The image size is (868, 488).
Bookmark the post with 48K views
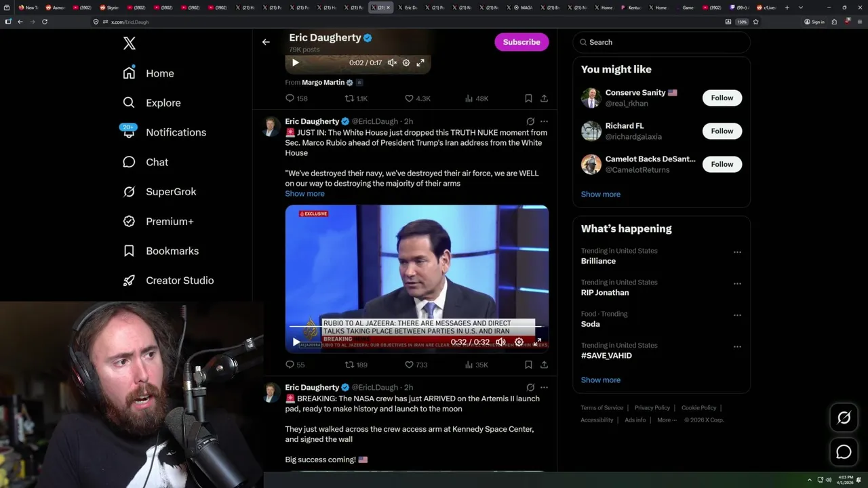(528, 98)
